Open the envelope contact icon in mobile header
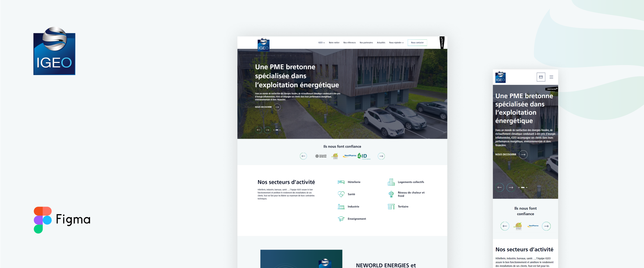 tap(541, 77)
